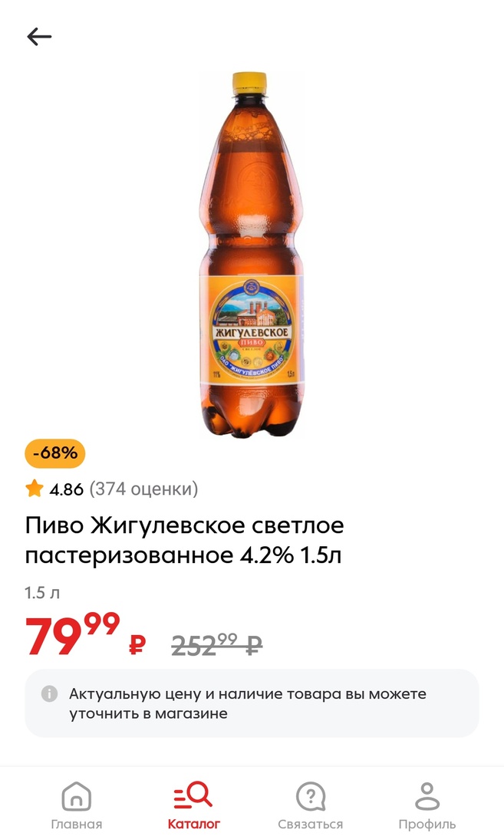The image size is (504, 836).
Task: Click the 4.86 rating value
Action: pos(66,489)
